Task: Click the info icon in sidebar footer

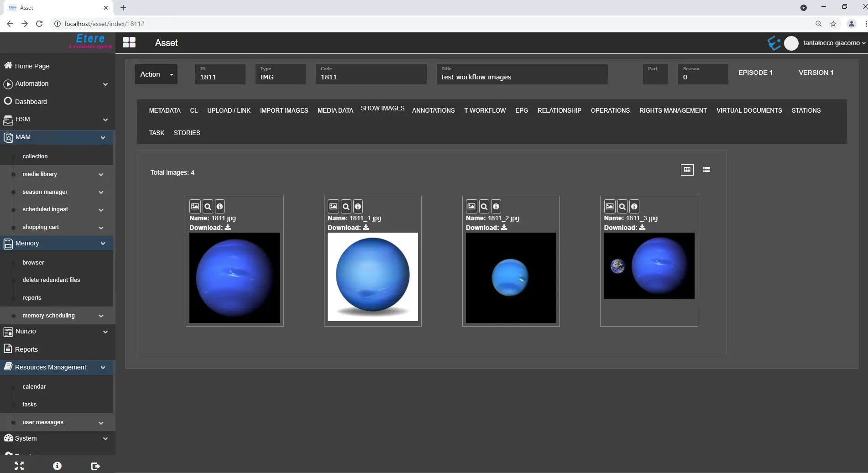Action: tap(57, 466)
